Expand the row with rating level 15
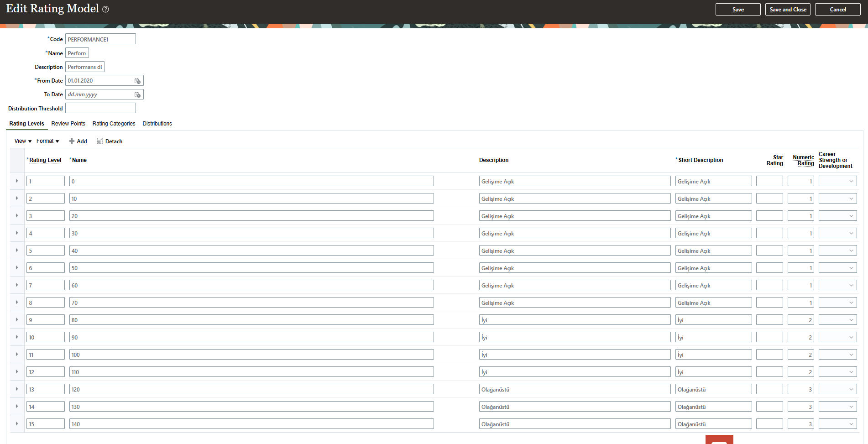 17,424
